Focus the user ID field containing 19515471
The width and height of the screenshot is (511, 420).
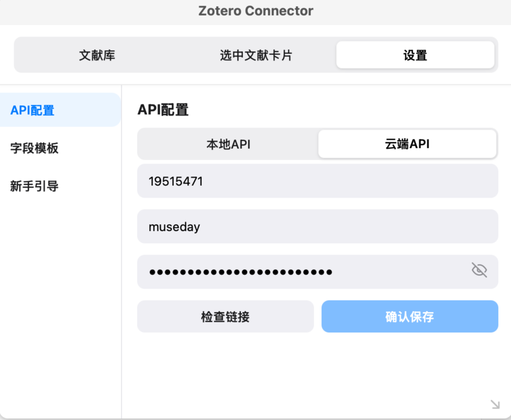317,181
